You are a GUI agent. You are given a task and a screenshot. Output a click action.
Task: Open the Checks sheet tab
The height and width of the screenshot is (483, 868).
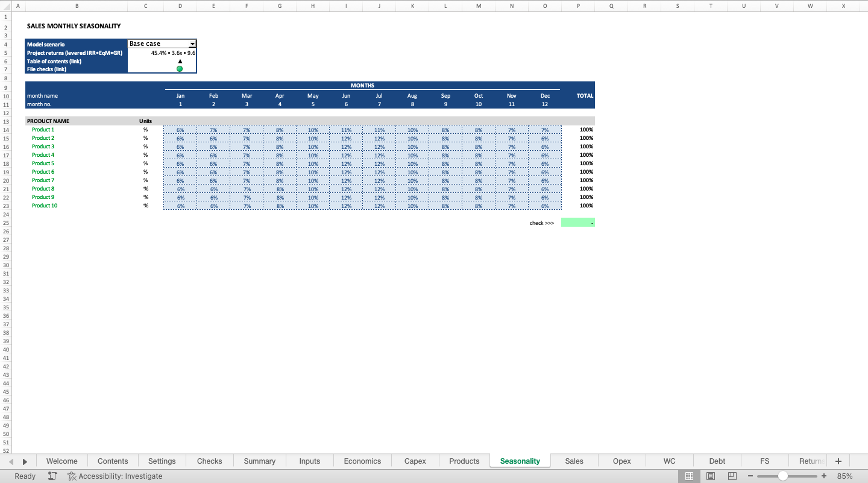(x=210, y=461)
